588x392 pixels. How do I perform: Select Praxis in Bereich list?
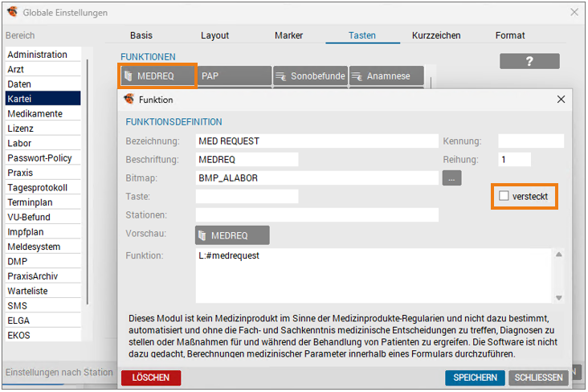43,173
